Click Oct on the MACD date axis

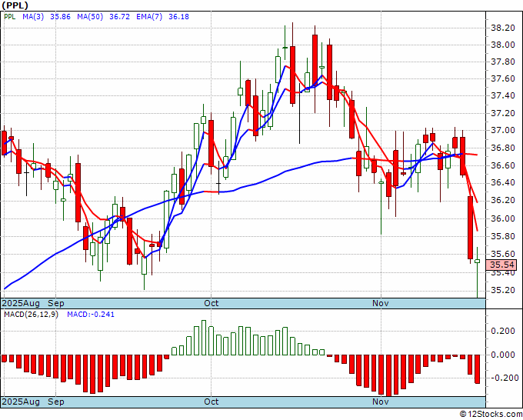pyautogui.click(x=212, y=402)
